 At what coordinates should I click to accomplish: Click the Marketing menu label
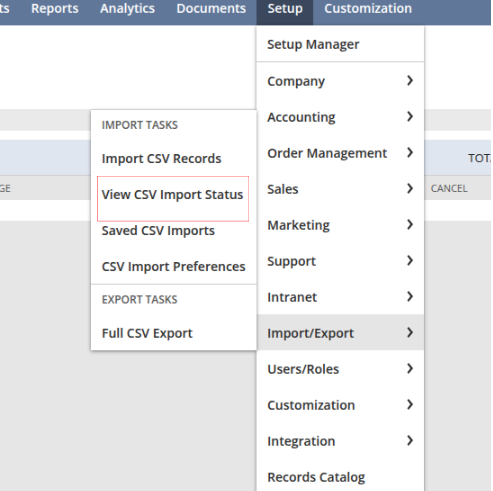(x=298, y=225)
